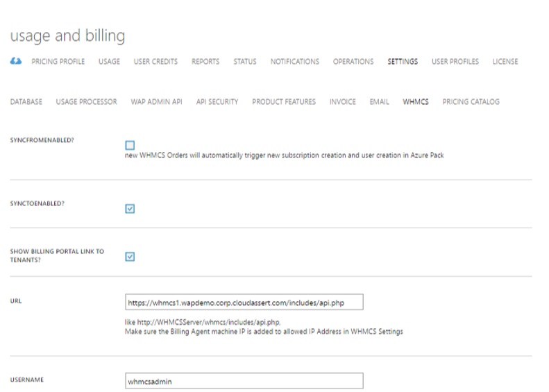
Task: Select the WHMCS sub-tab
Action: [x=416, y=102]
